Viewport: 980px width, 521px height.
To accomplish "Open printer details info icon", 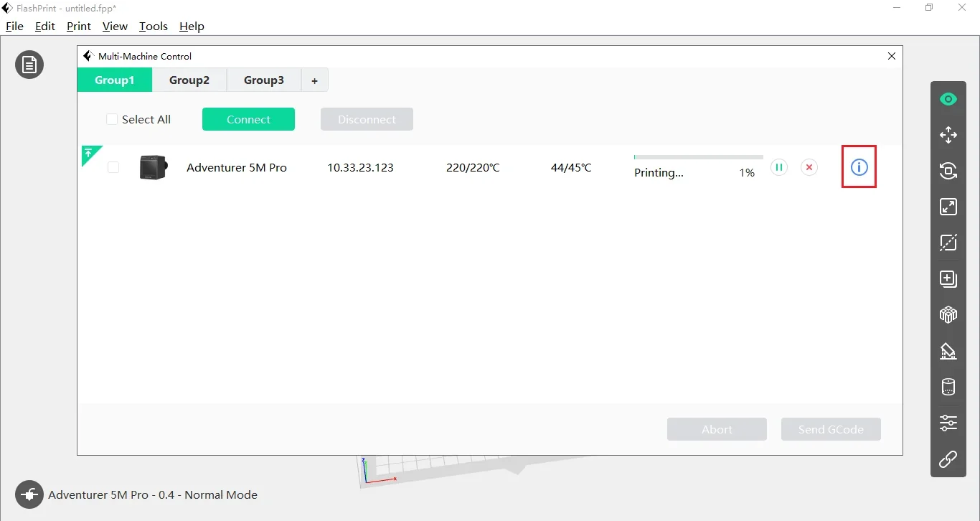I will tap(859, 167).
